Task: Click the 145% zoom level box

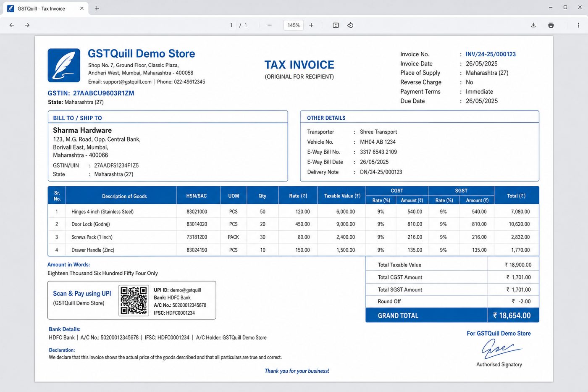Action: pyautogui.click(x=294, y=25)
